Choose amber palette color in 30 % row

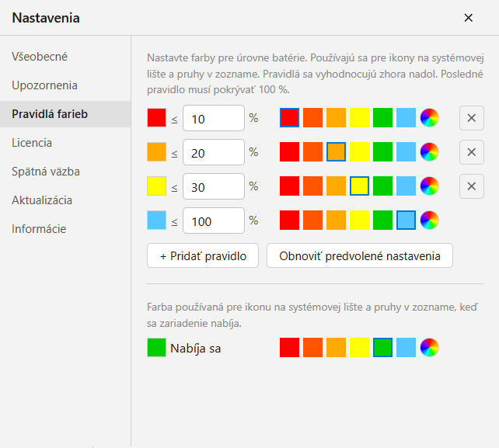tap(336, 186)
